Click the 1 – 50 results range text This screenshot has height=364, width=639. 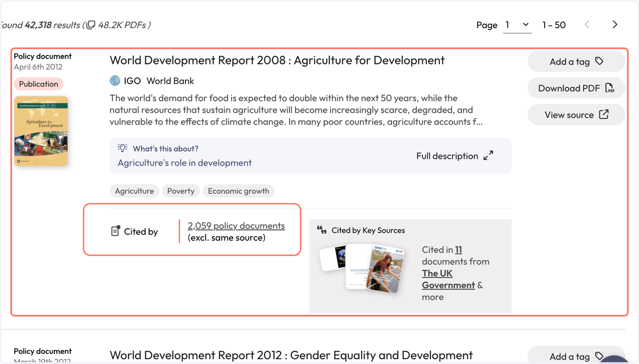pos(554,25)
